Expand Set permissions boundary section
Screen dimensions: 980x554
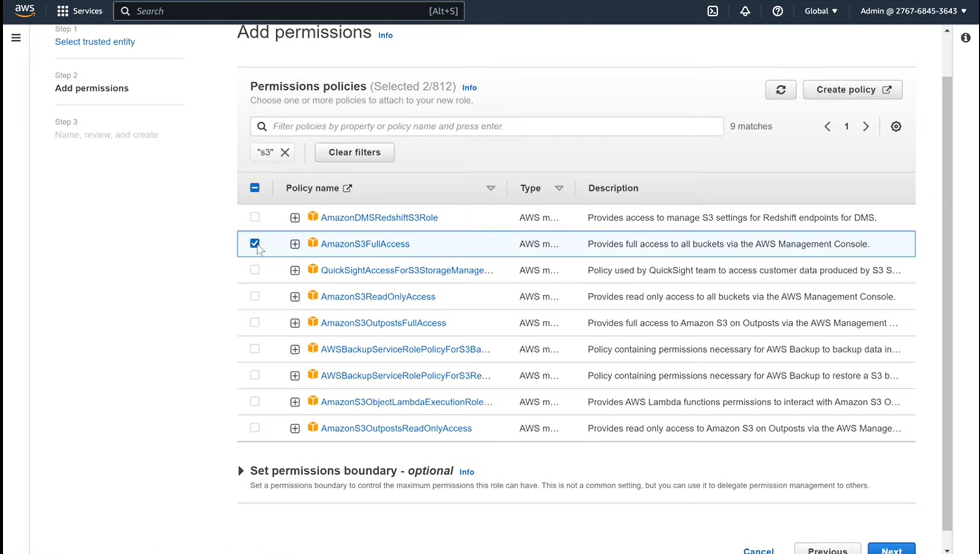[x=241, y=471]
